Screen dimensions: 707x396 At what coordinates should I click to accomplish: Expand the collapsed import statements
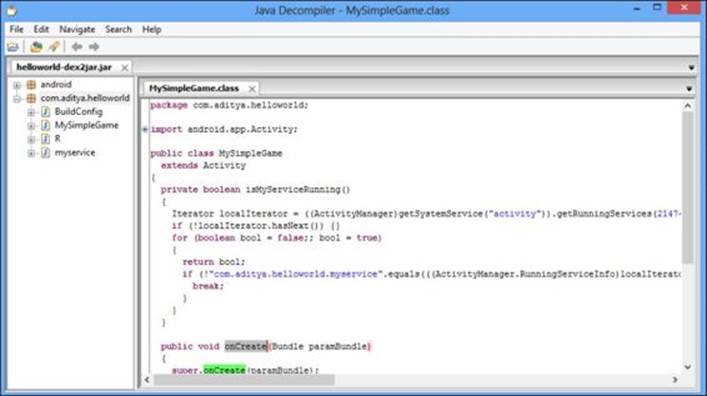pos(145,129)
